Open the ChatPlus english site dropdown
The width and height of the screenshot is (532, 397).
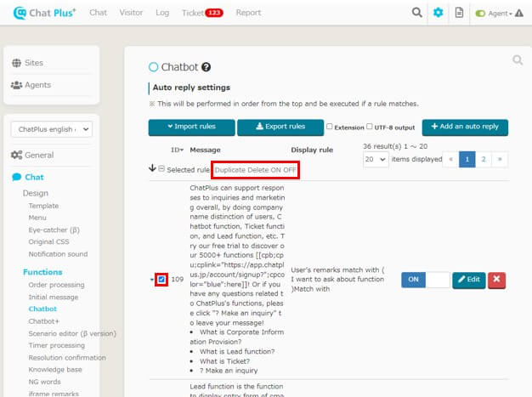[52, 129]
